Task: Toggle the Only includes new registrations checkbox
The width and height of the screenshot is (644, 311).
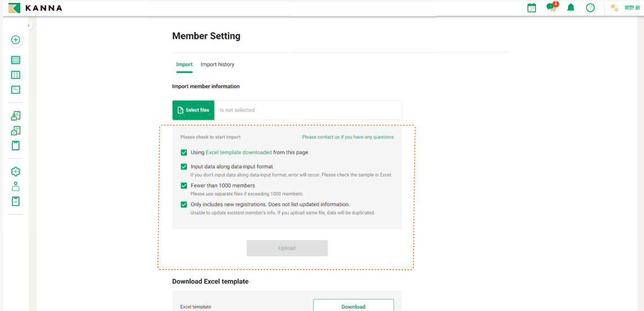Action: pos(184,205)
